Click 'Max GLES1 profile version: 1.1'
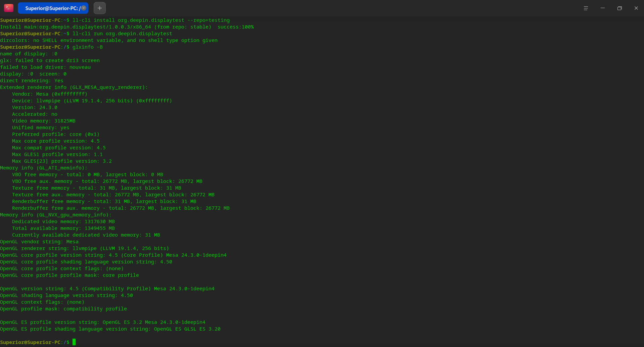This screenshot has width=644, height=347. point(57,154)
